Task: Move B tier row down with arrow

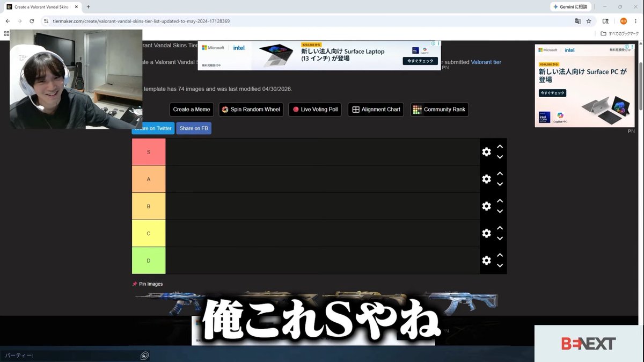Action: click(500, 212)
